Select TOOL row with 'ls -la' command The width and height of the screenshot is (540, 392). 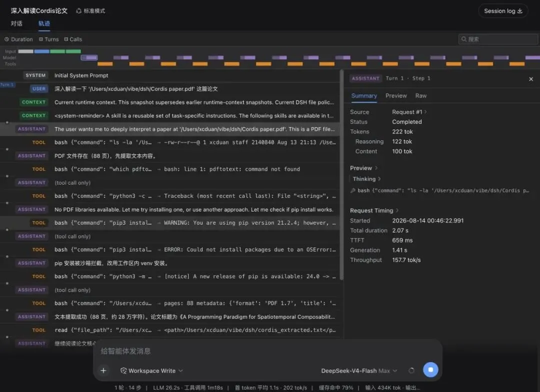[170, 142]
